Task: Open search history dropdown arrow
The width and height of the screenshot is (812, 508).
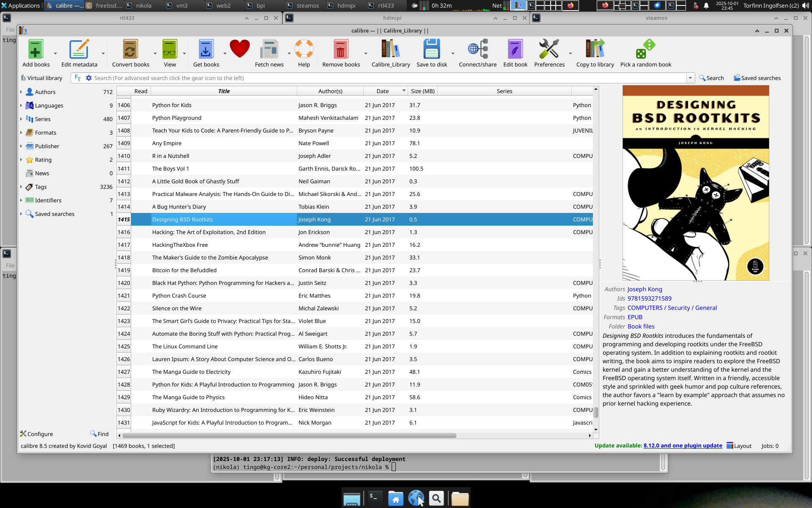Action: (x=690, y=78)
